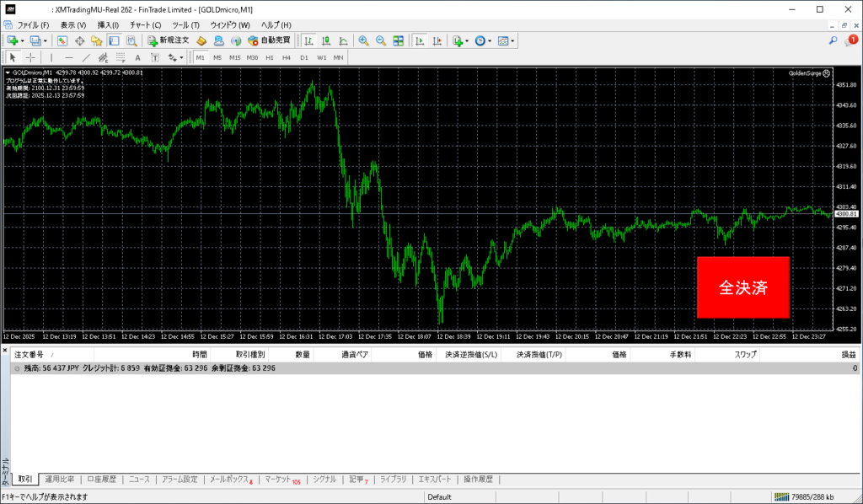The image size is (863, 504).
Task: Expand the new chart dropdown arrow
Action: point(22,40)
